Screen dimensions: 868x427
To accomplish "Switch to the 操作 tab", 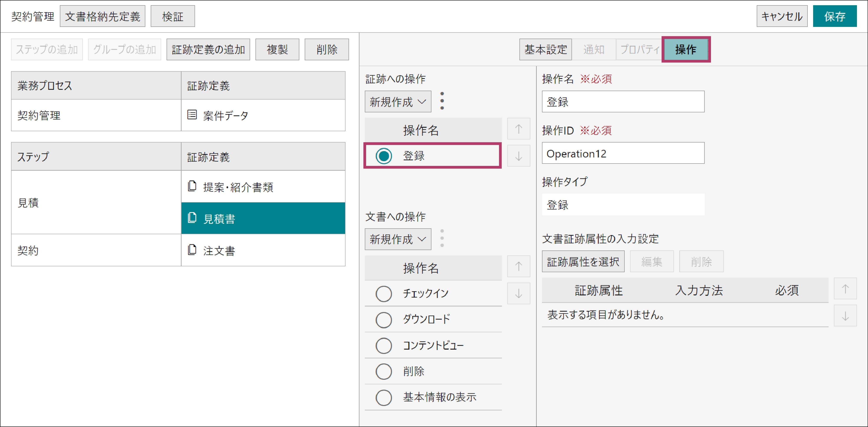I will tap(686, 49).
